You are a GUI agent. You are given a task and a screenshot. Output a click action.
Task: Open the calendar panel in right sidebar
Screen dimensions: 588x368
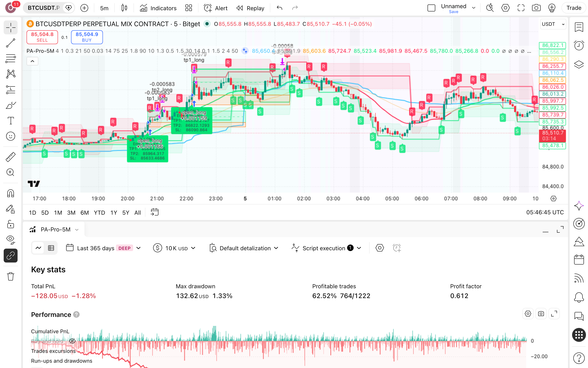[x=579, y=259]
